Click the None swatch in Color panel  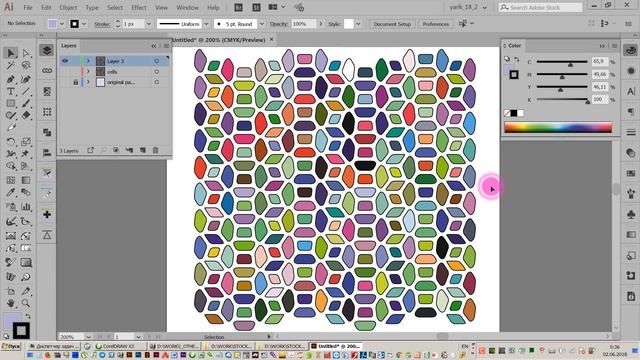[507, 113]
